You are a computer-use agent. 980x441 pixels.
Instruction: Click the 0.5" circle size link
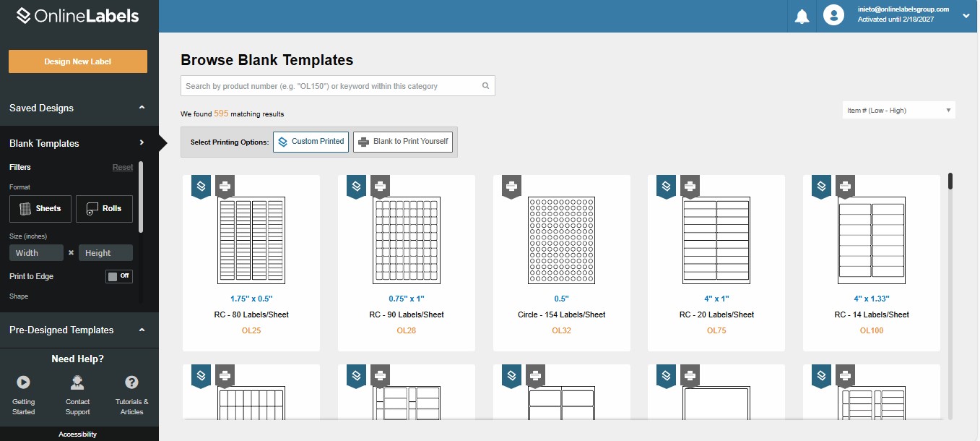pos(562,299)
